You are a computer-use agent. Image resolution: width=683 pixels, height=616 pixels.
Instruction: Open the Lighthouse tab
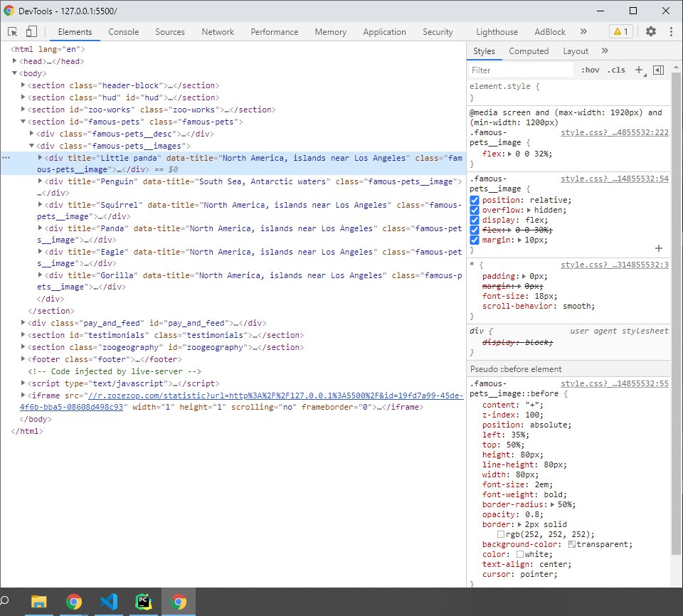click(x=497, y=32)
